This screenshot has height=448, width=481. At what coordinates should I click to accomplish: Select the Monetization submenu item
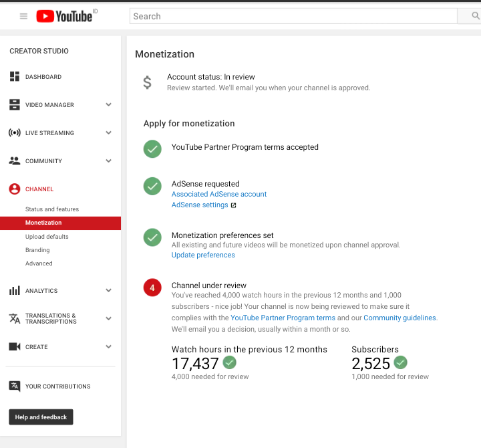(x=60, y=223)
